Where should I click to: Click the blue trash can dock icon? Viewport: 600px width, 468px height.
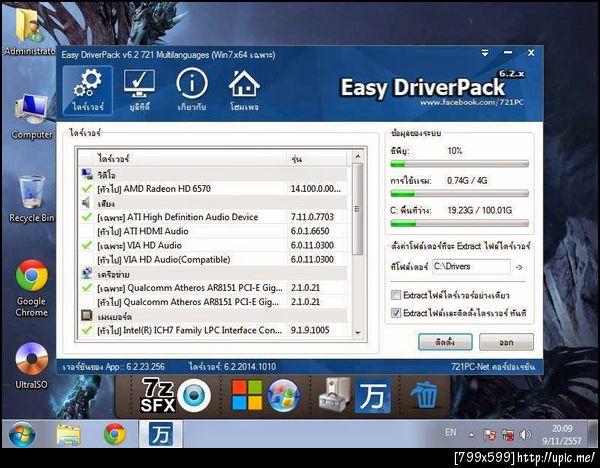[424, 395]
